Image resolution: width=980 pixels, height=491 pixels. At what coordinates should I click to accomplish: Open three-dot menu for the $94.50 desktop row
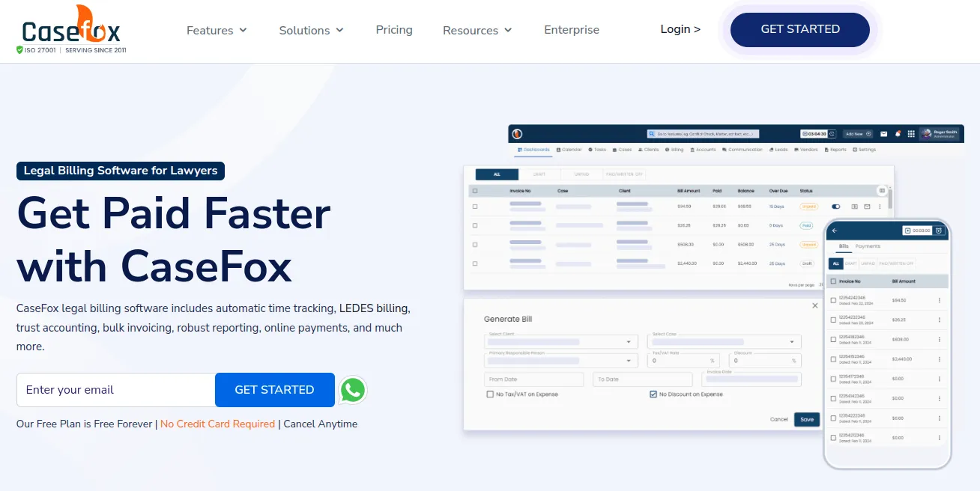[x=880, y=207]
